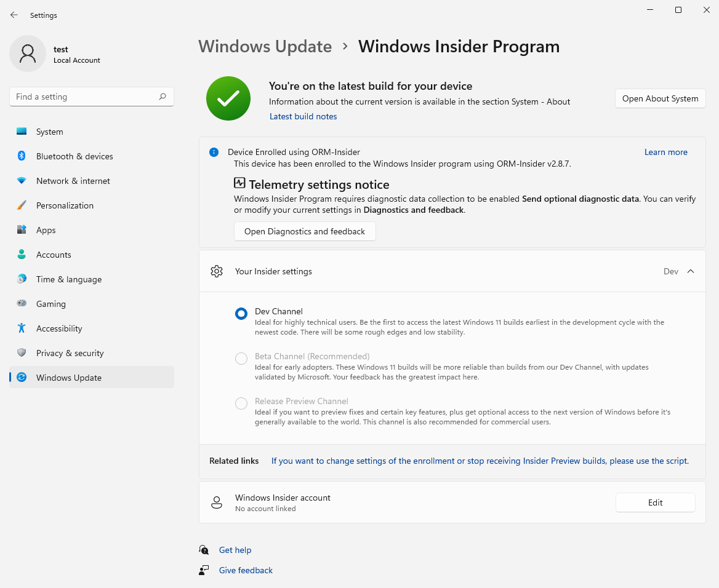Open System settings category
The height and width of the screenshot is (588, 719).
pos(92,132)
